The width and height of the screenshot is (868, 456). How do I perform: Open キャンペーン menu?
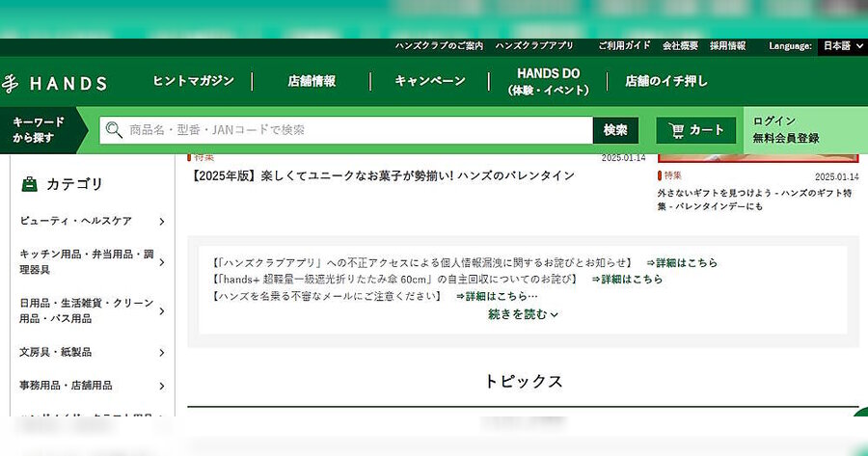coord(430,81)
